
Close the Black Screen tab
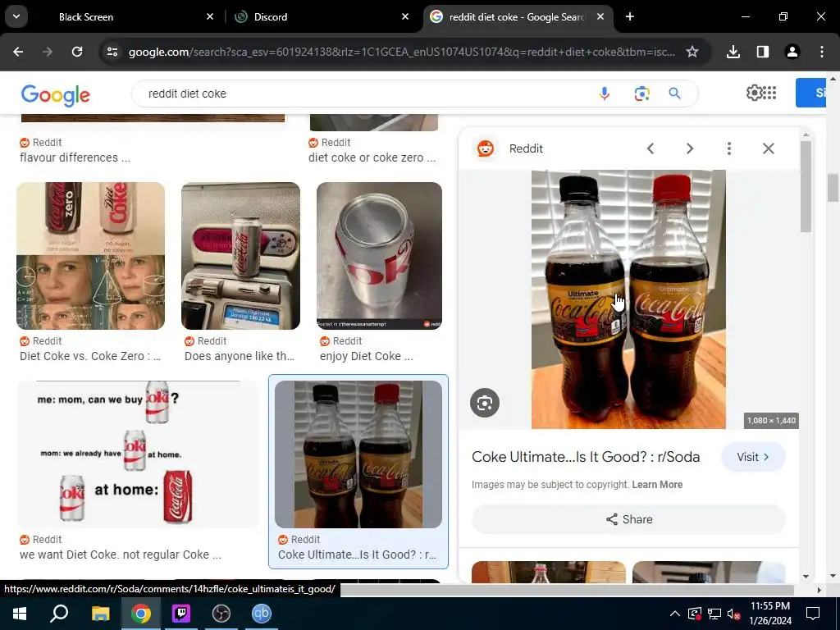(210, 17)
